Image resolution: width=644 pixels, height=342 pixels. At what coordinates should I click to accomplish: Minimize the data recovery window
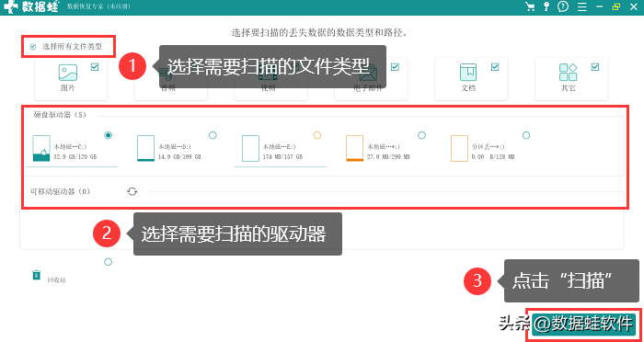[x=600, y=7]
